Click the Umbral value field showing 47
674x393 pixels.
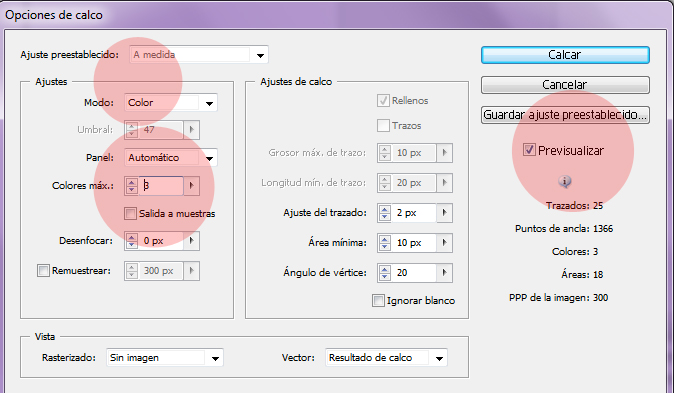coord(161,129)
